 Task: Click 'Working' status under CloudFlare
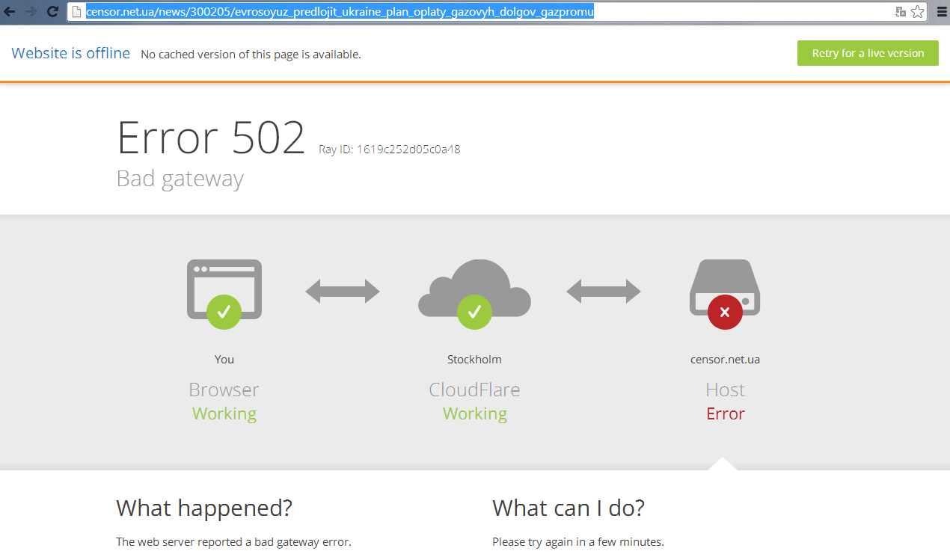[474, 413]
